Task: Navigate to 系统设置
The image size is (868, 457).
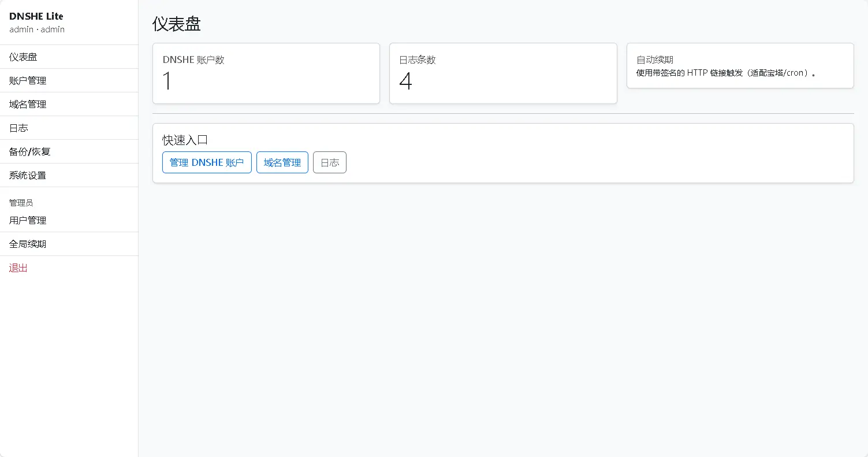Action: coord(28,175)
